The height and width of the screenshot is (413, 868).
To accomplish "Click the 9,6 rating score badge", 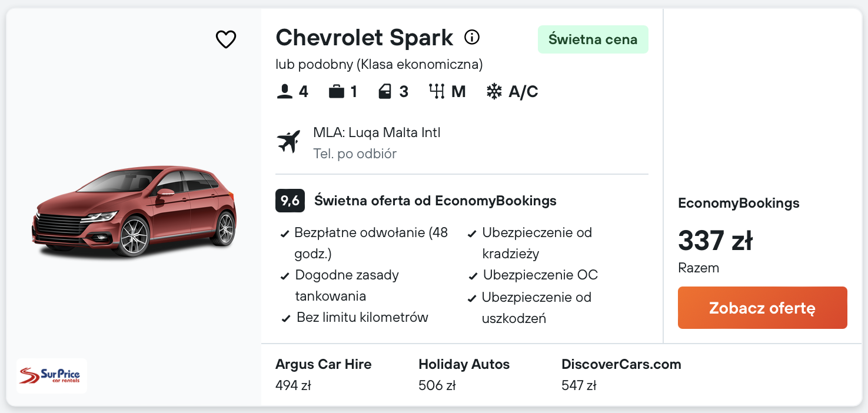I will (290, 201).
